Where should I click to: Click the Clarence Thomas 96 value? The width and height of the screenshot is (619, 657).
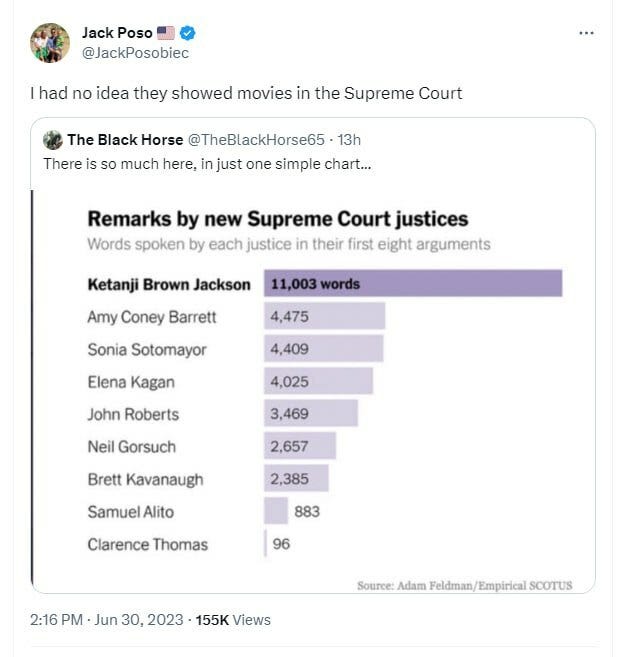(281, 544)
